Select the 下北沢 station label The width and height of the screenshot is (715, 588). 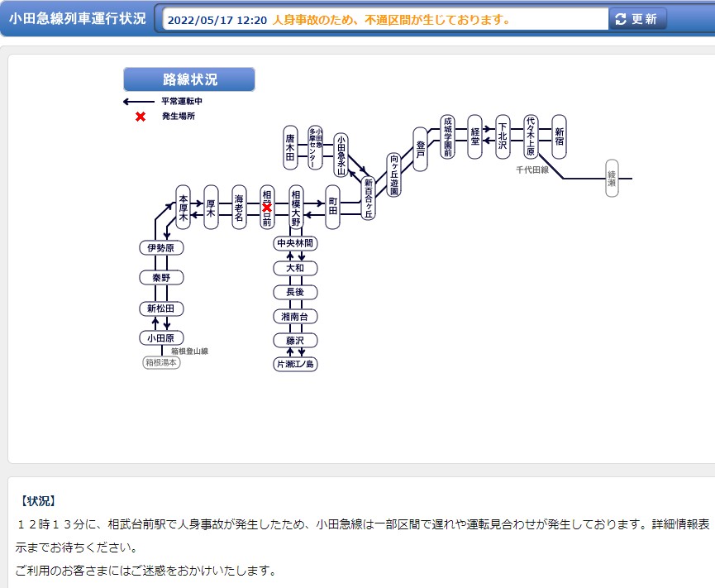[503, 136]
